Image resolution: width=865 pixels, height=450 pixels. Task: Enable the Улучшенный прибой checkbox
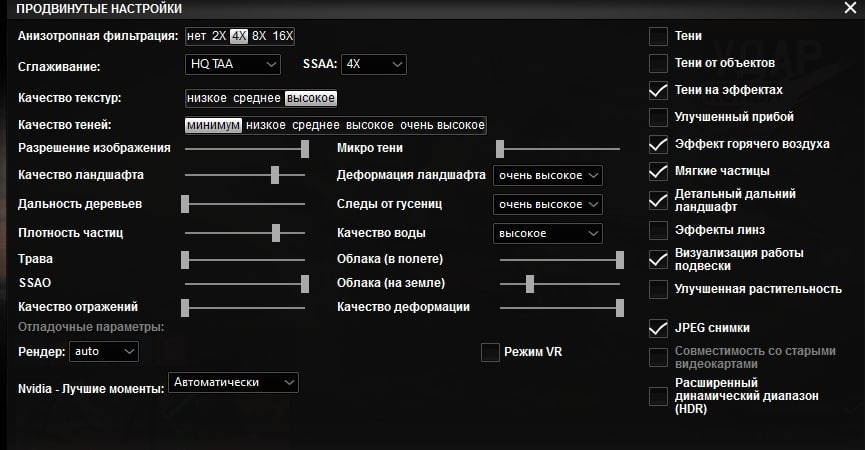[x=658, y=117]
